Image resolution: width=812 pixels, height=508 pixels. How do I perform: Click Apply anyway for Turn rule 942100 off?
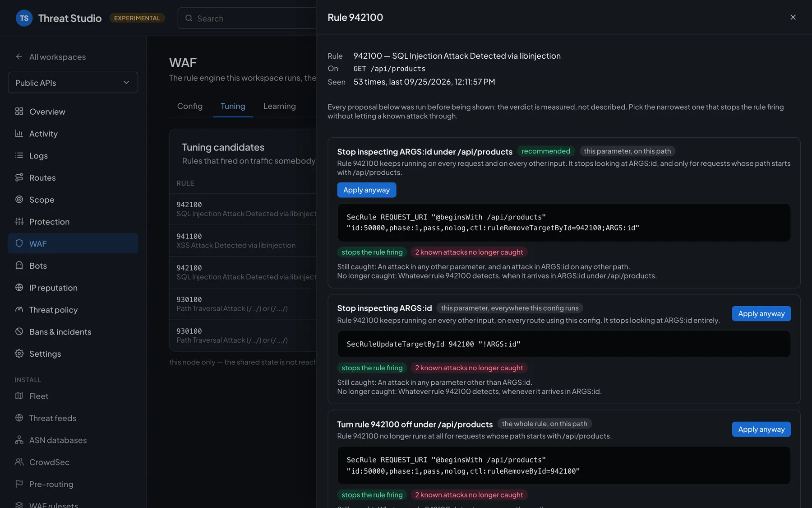point(761,429)
